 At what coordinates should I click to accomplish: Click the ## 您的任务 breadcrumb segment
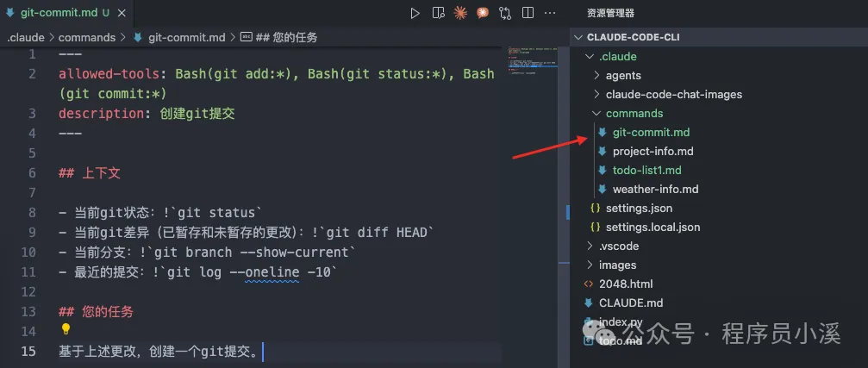(286, 38)
